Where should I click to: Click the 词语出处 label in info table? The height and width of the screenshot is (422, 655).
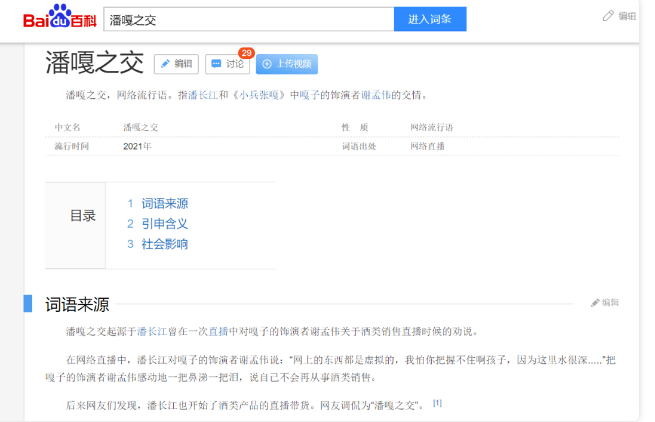[x=359, y=146]
